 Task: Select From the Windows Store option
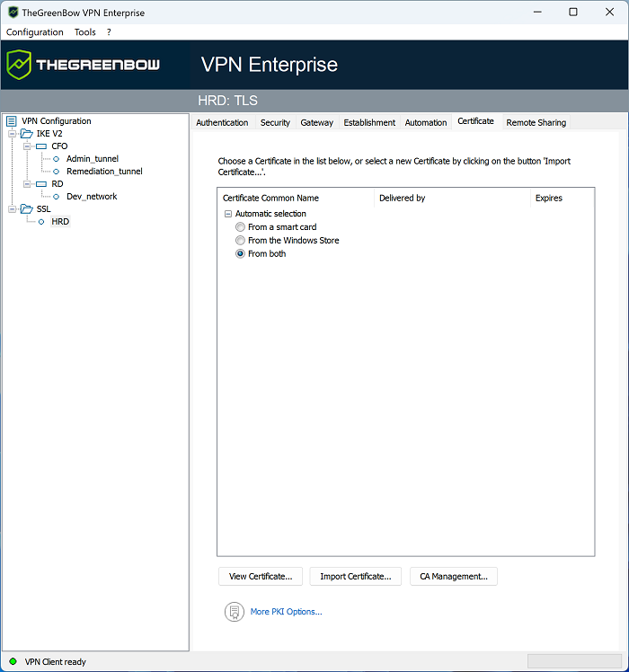pos(240,241)
